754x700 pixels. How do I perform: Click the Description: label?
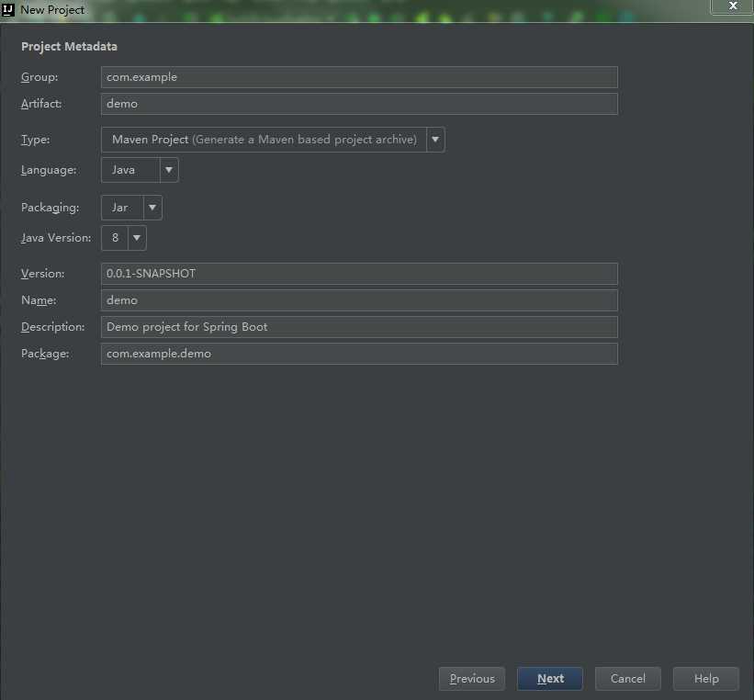tap(53, 327)
